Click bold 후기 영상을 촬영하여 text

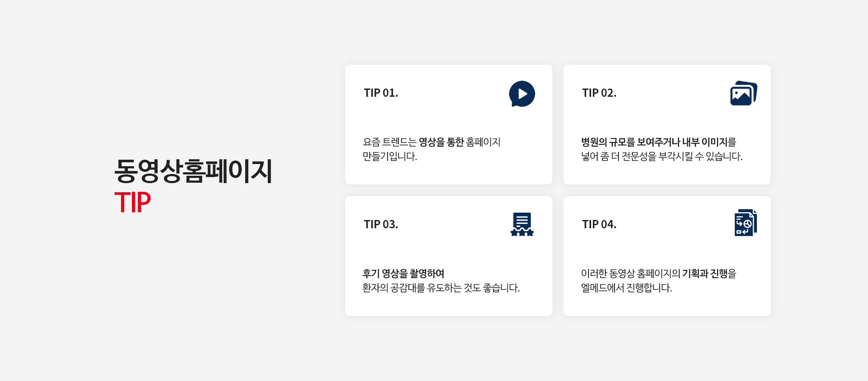coord(403,274)
